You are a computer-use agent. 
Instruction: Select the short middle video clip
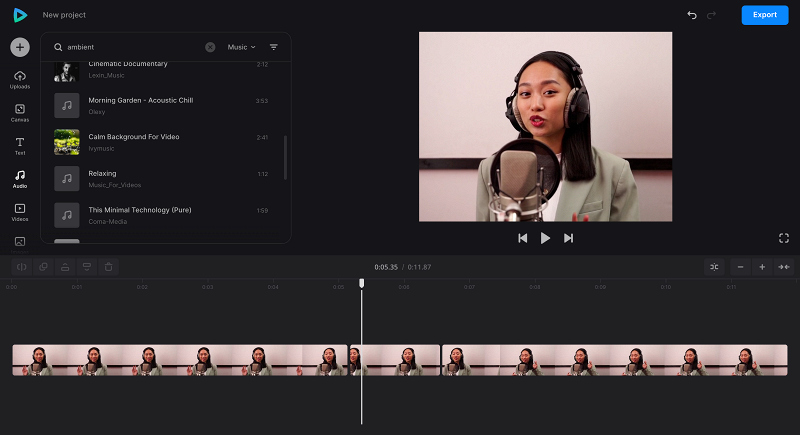point(395,360)
